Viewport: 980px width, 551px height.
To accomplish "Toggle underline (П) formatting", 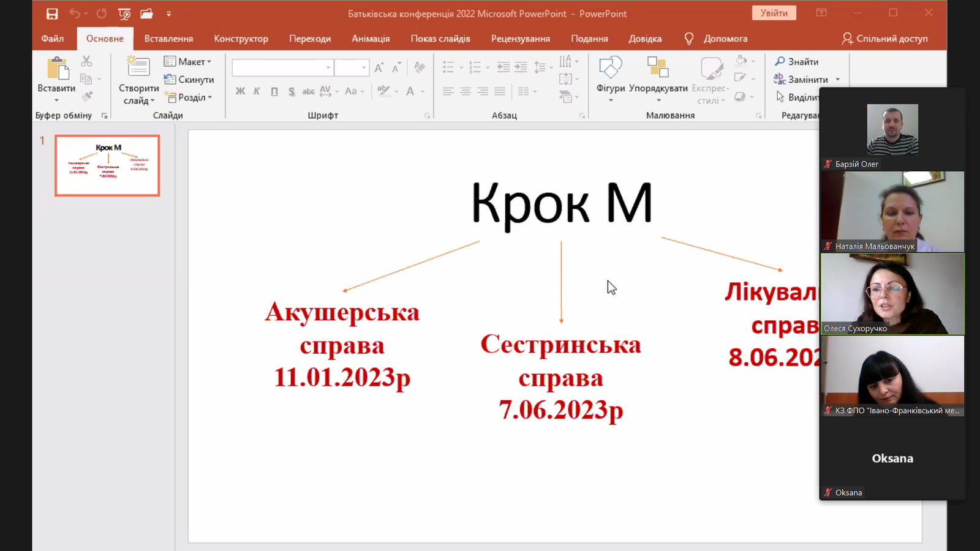I will pos(274,91).
